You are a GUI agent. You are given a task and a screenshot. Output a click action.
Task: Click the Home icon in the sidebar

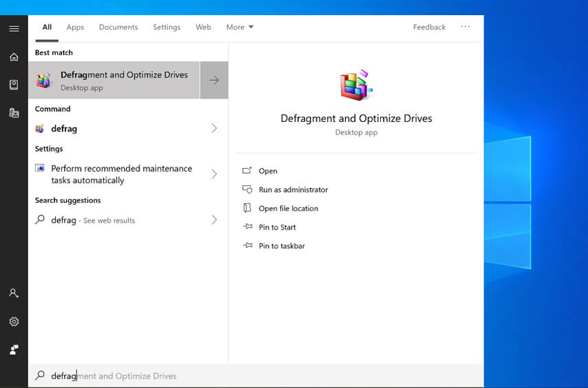pyautogui.click(x=14, y=57)
